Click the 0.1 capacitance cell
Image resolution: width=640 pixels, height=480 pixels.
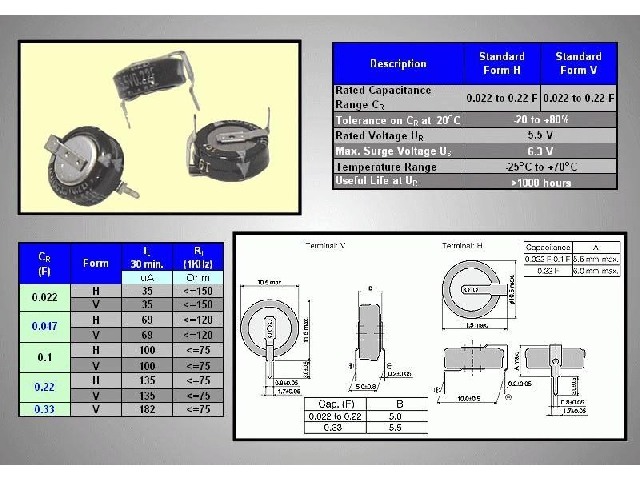44,359
